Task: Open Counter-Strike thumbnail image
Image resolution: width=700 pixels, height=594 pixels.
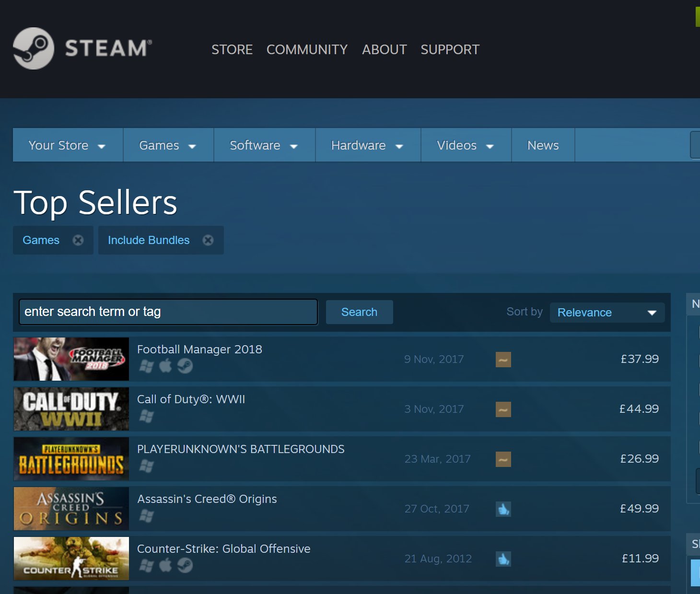Action: coord(71,559)
